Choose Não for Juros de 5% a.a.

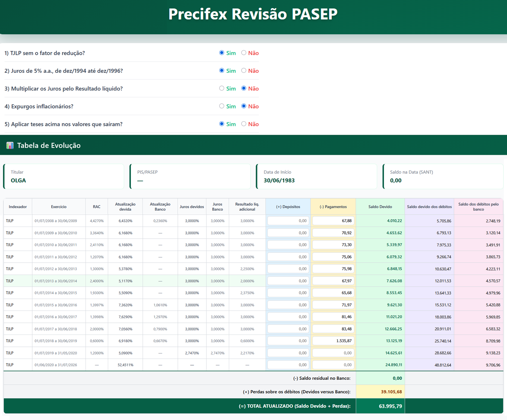[x=244, y=70]
